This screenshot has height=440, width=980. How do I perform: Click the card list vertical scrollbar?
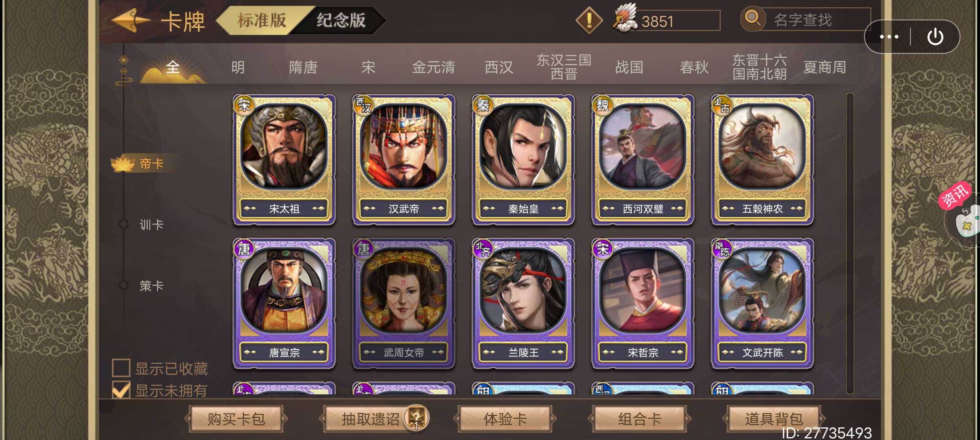click(x=850, y=244)
